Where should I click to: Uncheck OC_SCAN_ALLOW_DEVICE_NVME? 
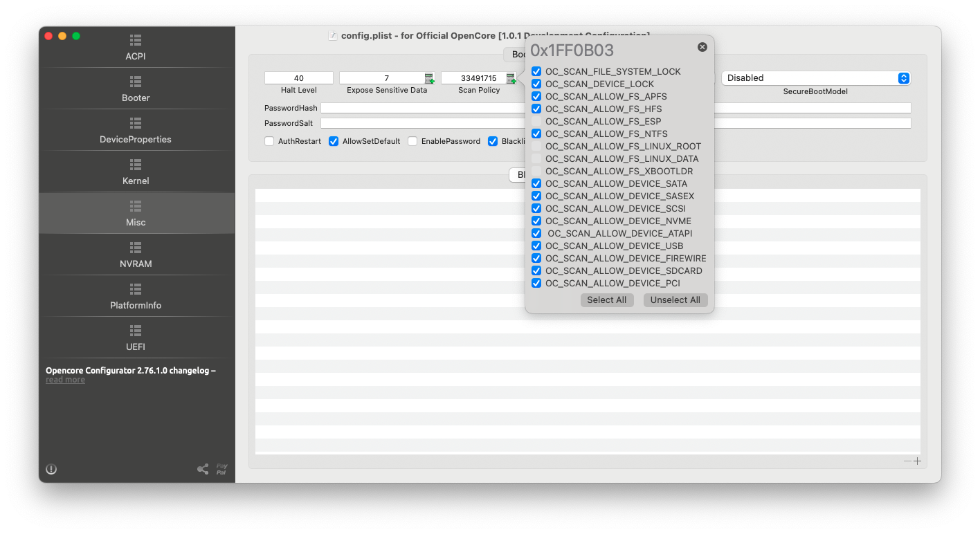[536, 221]
